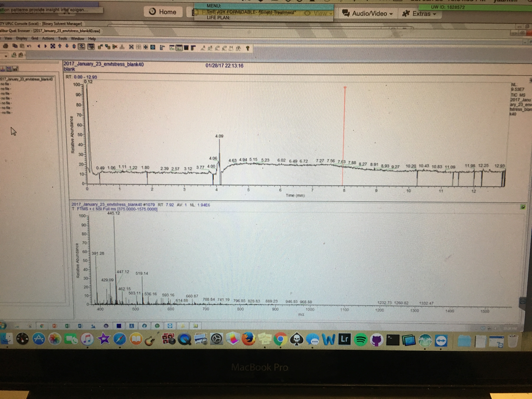The height and width of the screenshot is (399, 532).
Task: Open the Display menu
Action: tap(22, 38)
